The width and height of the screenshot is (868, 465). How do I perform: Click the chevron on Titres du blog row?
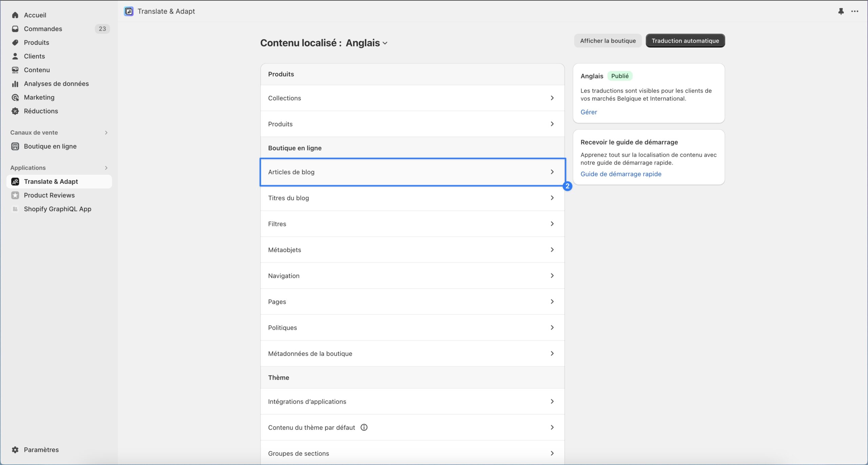(x=552, y=198)
